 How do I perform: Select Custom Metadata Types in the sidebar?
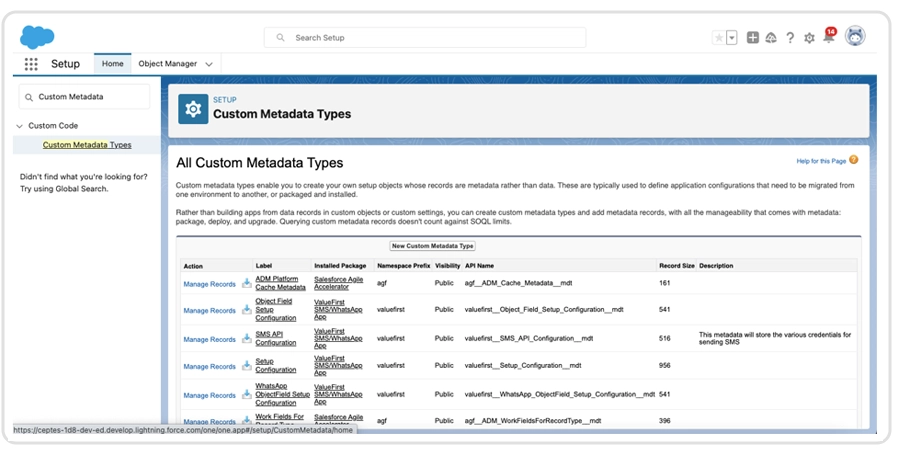coord(87,145)
